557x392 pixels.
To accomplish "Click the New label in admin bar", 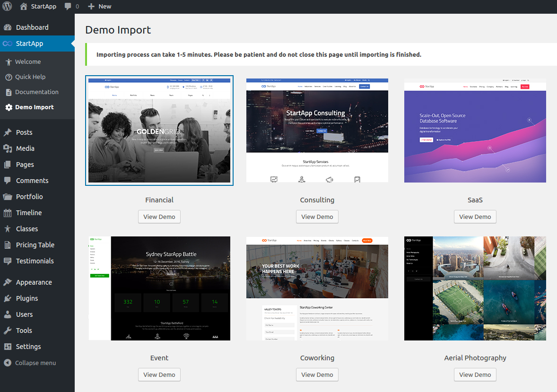I will 105,7.
